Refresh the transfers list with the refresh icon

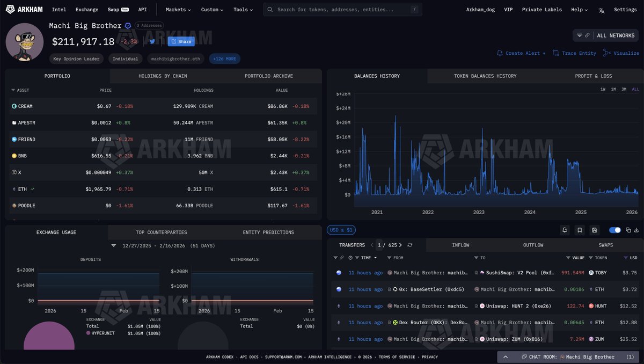410,245
